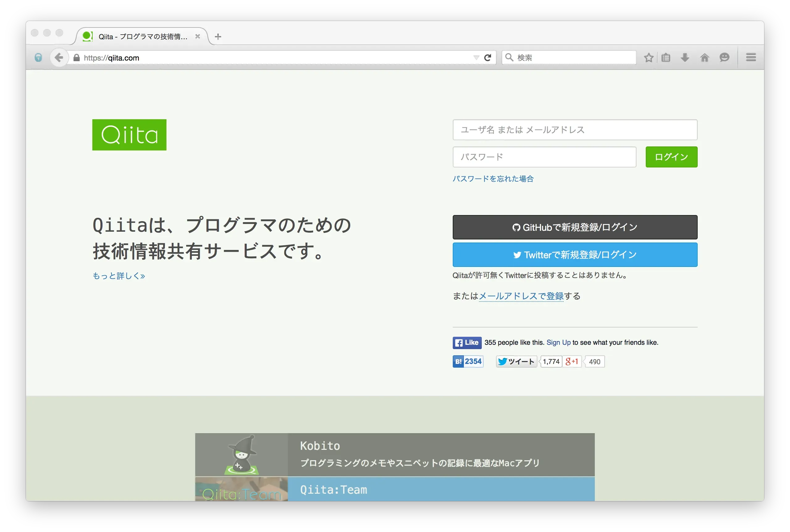Click the reload page icon
This screenshot has width=790, height=532.
tap(488, 58)
